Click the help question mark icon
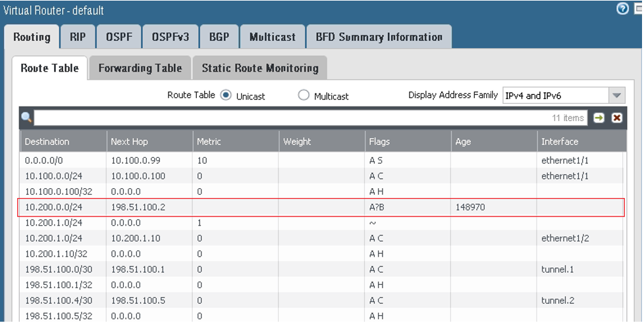Viewport: 644px width, 325px height. [622, 9]
